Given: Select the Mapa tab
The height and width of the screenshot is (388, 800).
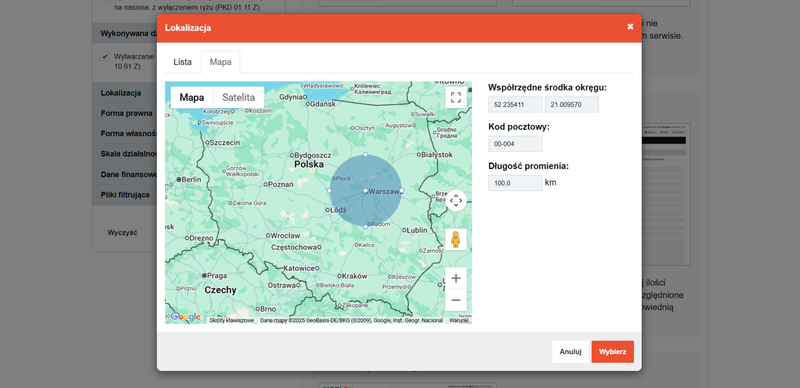Looking at the screenshot, I should pos(220,62).
